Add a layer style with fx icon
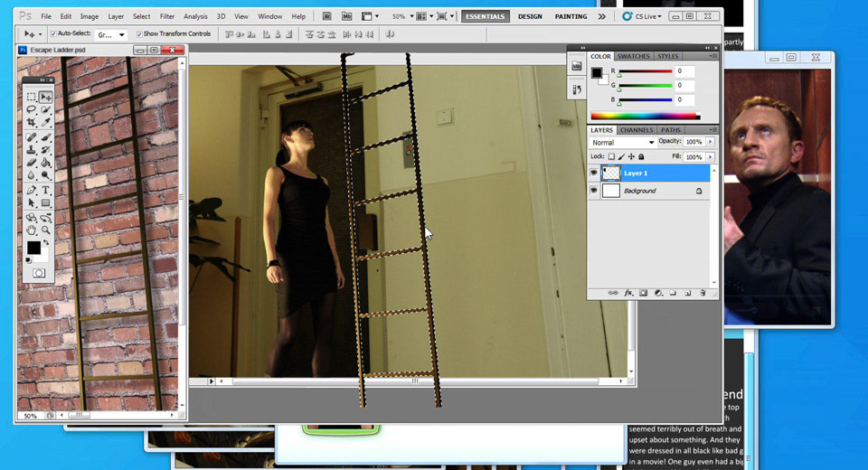This screenshot has width=868, height=470. [x=628, y=293]
